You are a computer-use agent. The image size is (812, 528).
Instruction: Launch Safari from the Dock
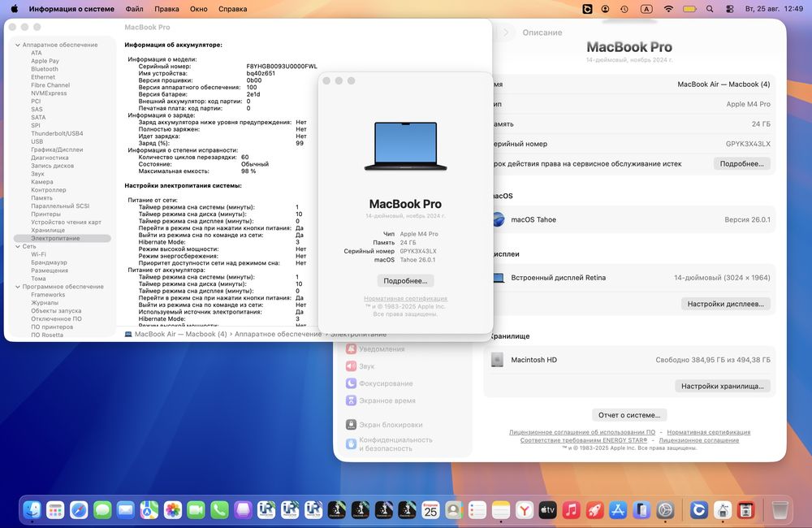tap(79, 510)
